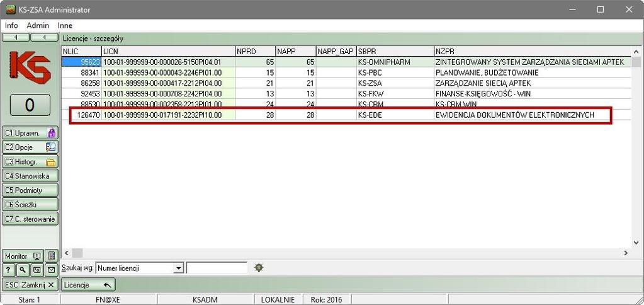Click the envelope mail icon button
644x305 pixels.
52,270
